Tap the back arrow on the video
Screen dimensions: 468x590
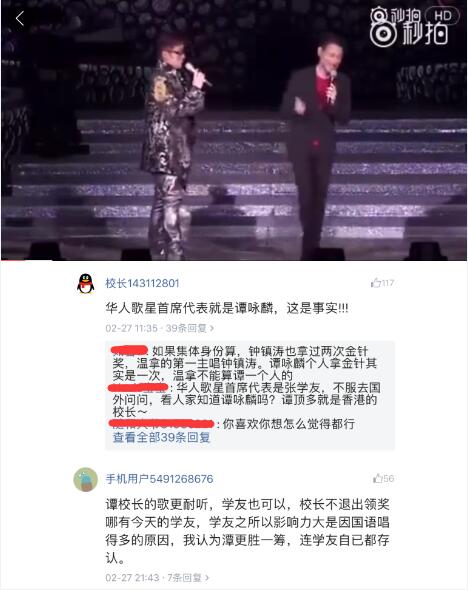[x=20, y=18]
